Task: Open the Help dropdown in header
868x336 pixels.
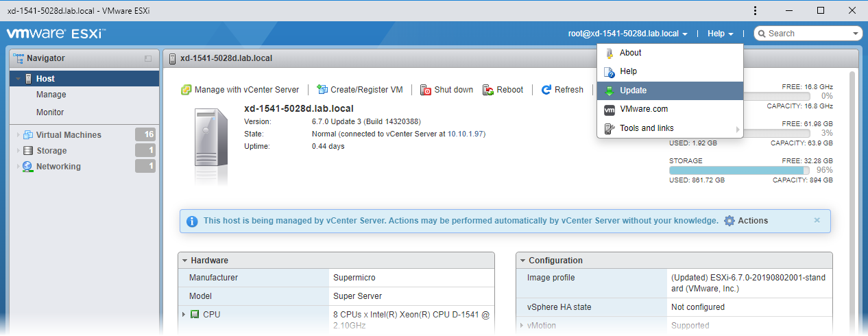Action: point(721,34)
